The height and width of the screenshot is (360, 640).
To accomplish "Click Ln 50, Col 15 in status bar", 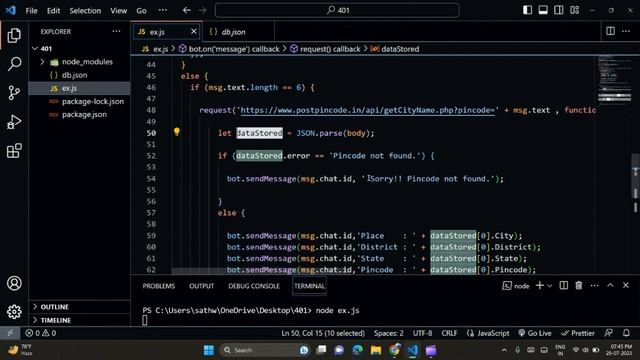I will click(x=323, y=333).
